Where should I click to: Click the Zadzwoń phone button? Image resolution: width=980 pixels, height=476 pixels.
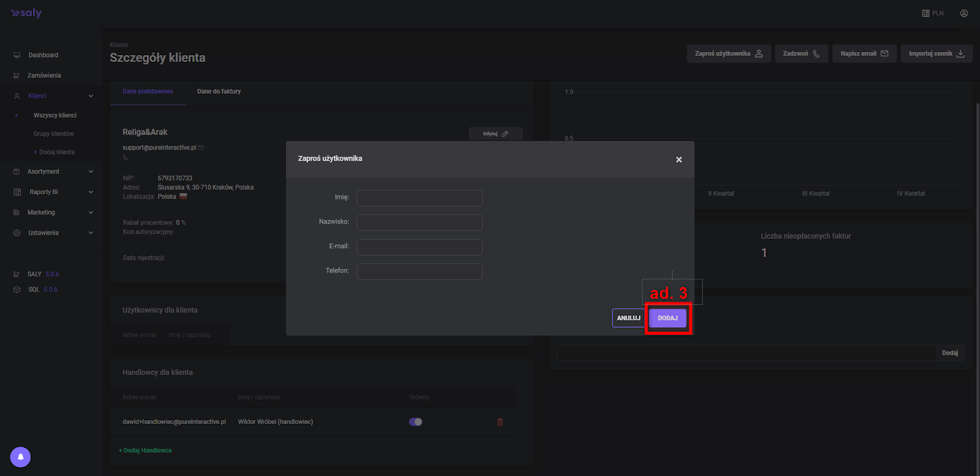click(x=801, y=54)
